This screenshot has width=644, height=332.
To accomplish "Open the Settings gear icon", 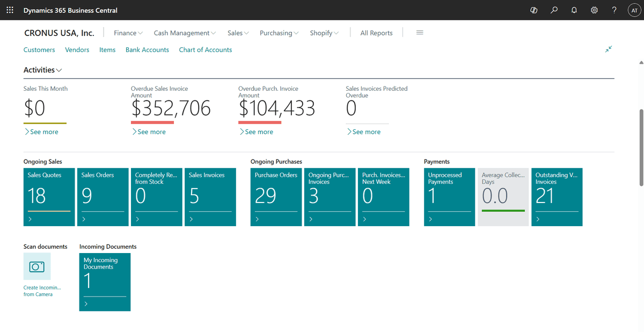I will point(594,10).
